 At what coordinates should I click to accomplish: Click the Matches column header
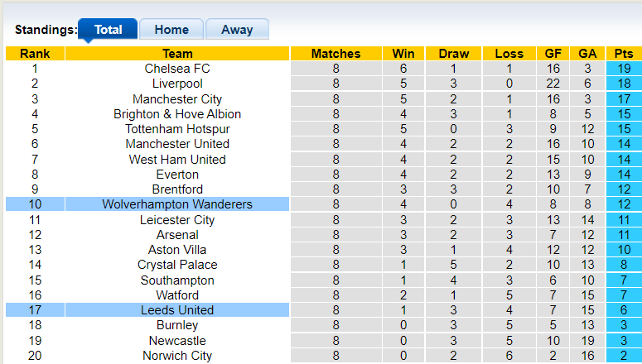[x=335, y=54]
